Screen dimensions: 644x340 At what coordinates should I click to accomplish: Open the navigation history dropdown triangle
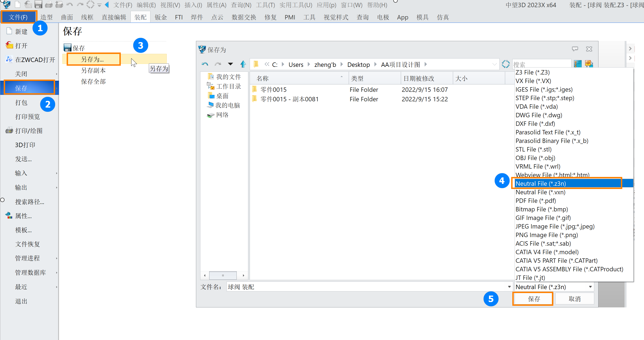[230, 64]
